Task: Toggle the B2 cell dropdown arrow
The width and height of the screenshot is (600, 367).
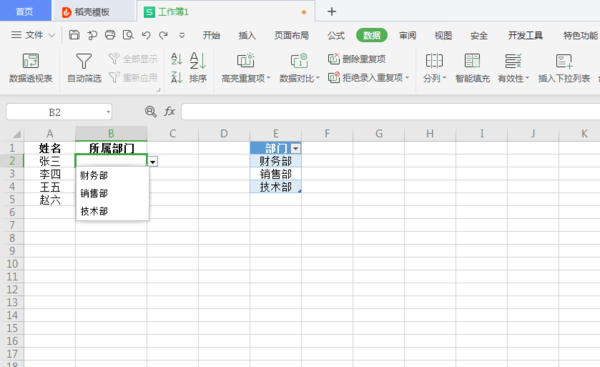Action: click(153, 161)
